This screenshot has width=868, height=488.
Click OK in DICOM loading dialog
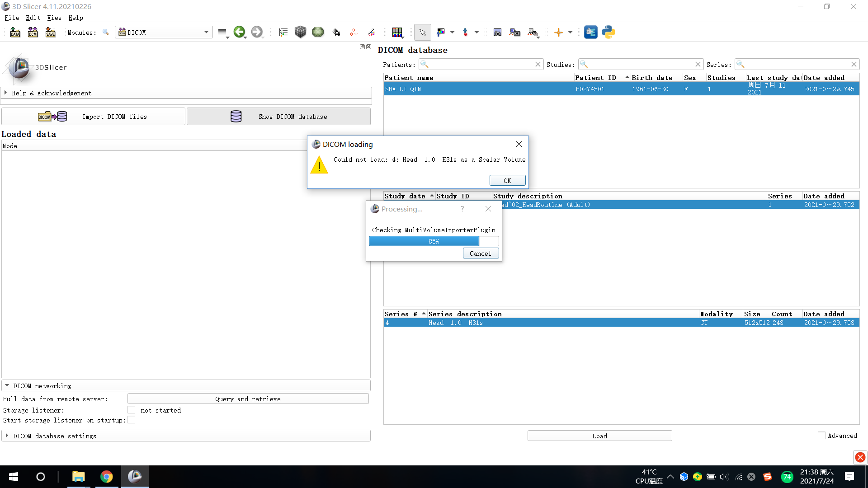pos(507,180)
